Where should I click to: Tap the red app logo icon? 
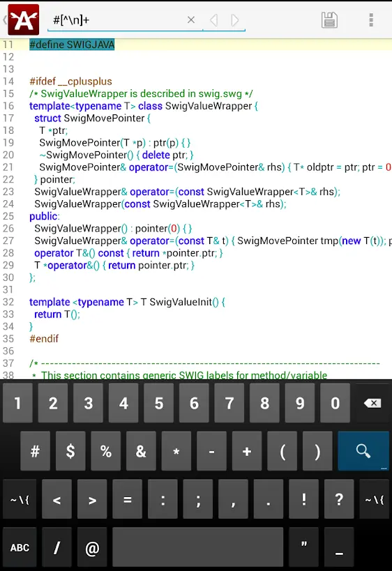coord(24,20)
